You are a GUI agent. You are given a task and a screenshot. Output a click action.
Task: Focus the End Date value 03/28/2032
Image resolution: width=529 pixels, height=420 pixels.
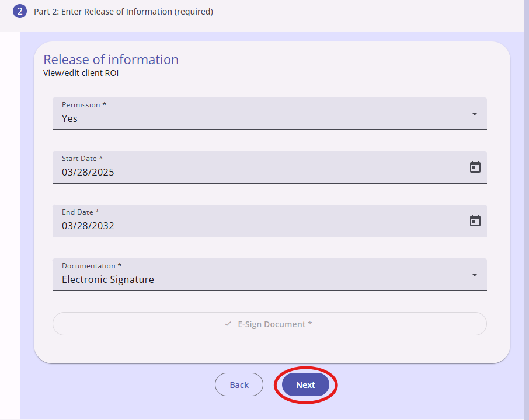[x=88, y=226]
